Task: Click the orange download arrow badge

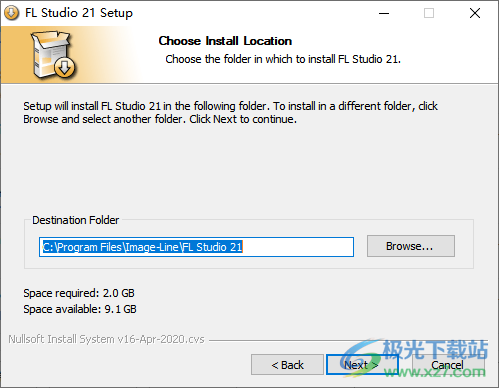Action: 65,68
